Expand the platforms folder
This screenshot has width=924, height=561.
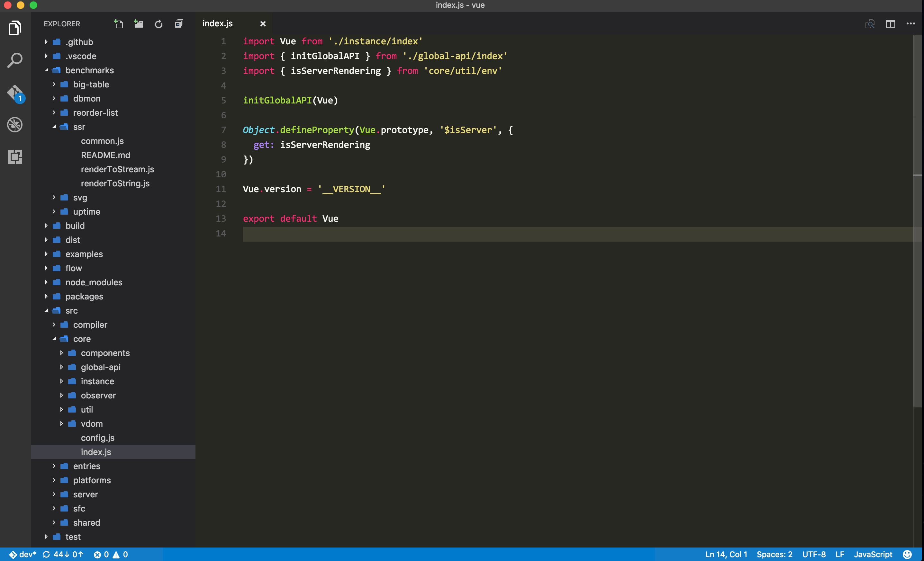(x=113, y=480)
